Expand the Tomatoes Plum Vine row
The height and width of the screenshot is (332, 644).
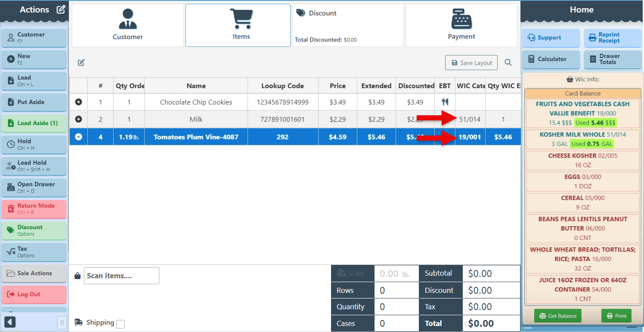point(79,137)
